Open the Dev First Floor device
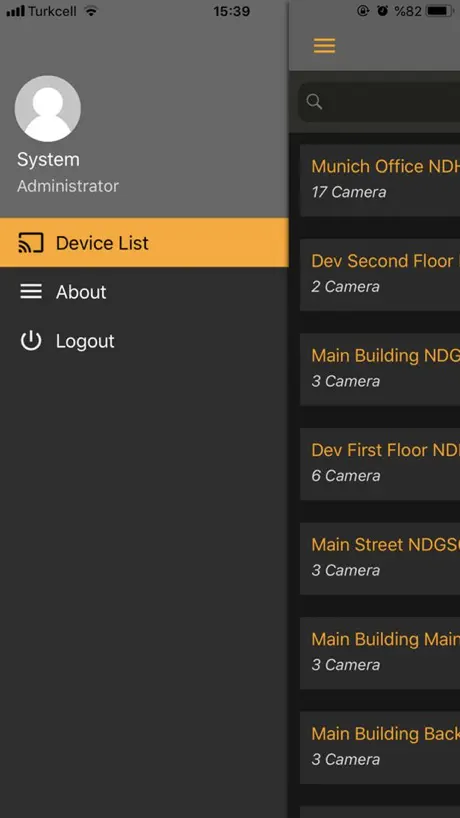The width and height of the screenshot is (460, 818). pos(380,464)
